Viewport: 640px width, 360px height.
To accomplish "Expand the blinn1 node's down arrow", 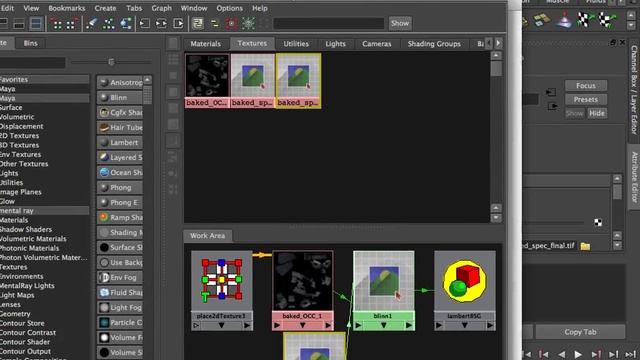I will point(383,325).
